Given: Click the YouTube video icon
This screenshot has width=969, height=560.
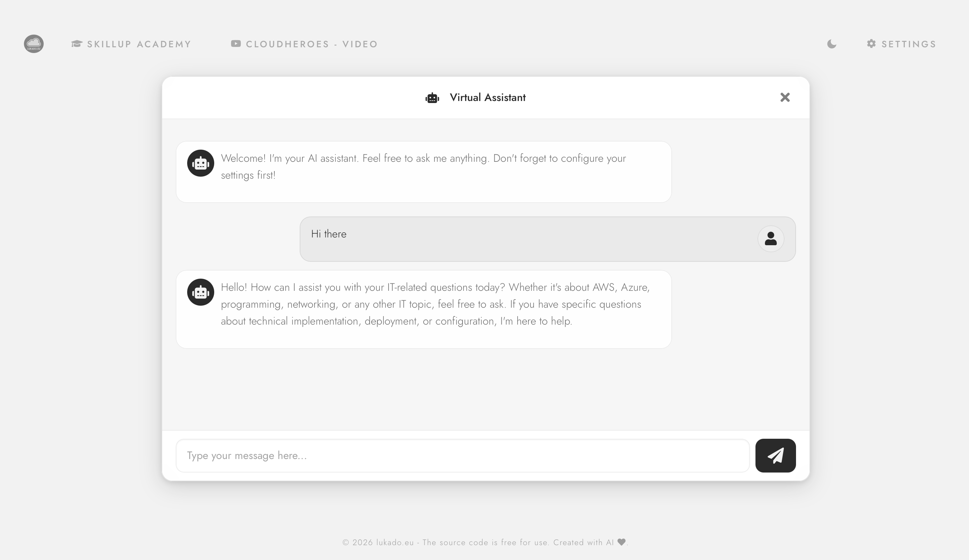Looking at the screenshot, I should coord(236,44).
